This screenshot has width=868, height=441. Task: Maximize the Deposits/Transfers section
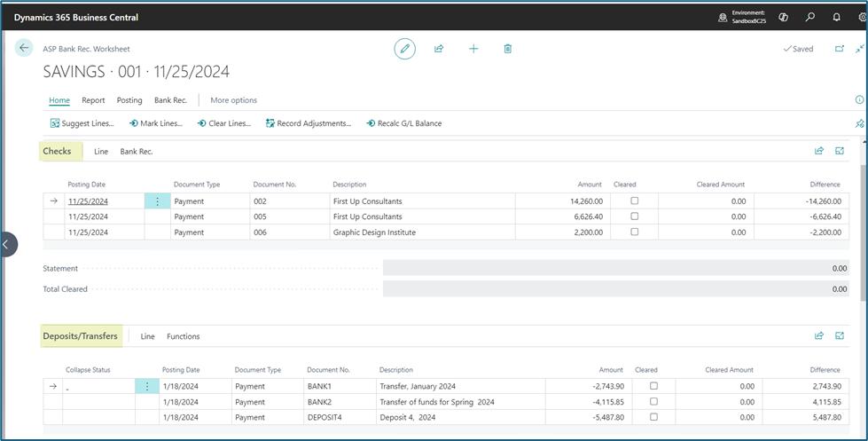coord(840,335)
